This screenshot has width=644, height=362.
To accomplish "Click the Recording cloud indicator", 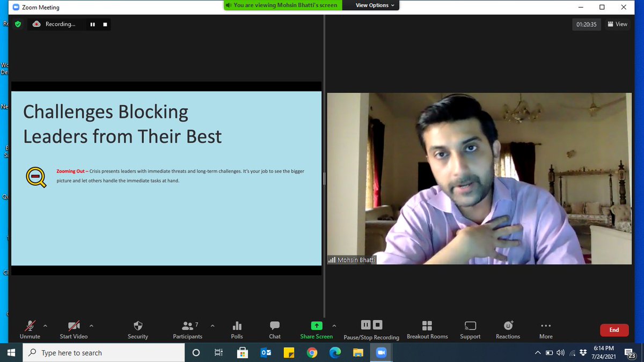I will coord(36,24).
